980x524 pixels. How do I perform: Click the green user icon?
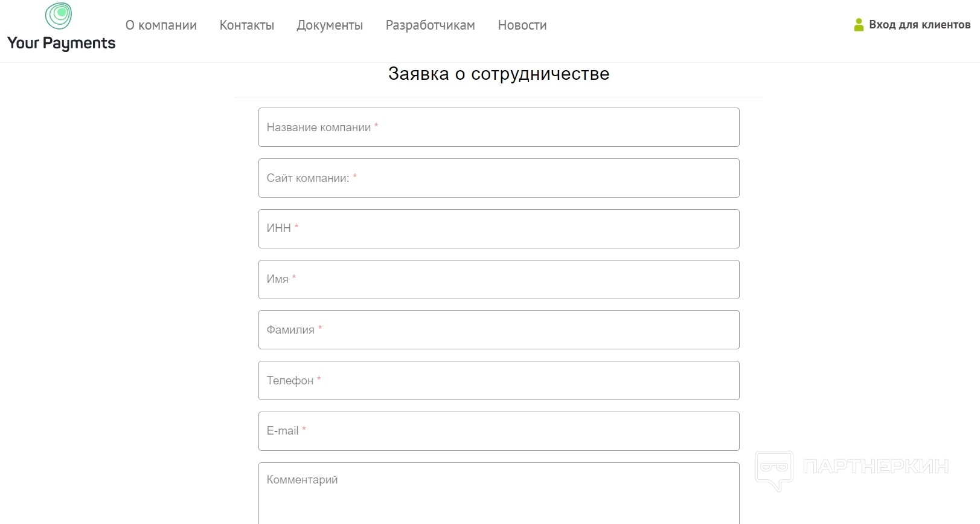click(859, 25)
